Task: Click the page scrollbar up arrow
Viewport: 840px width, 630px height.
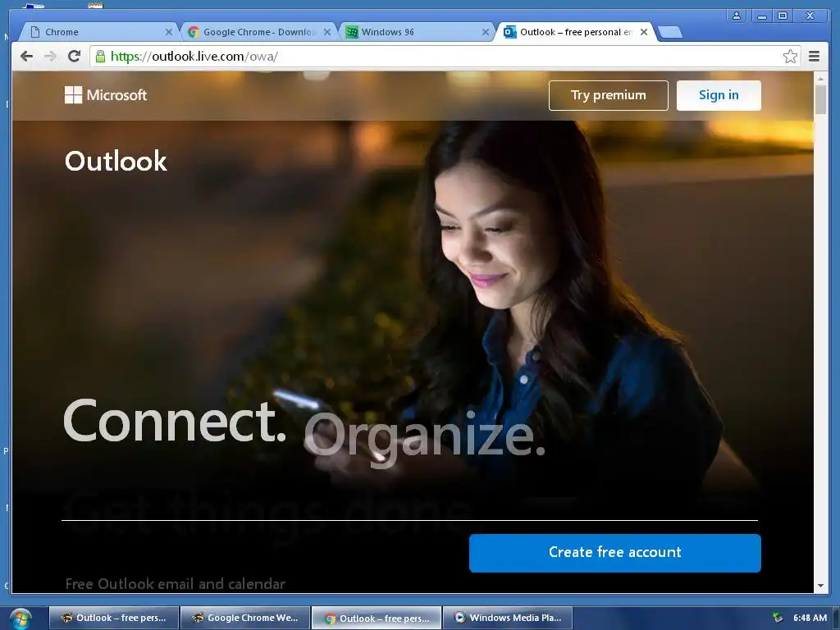Action: [820, 78]
